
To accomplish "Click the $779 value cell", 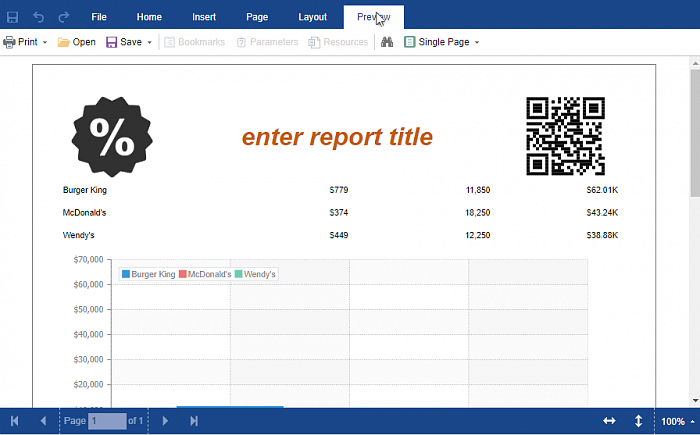I will 339,190.
